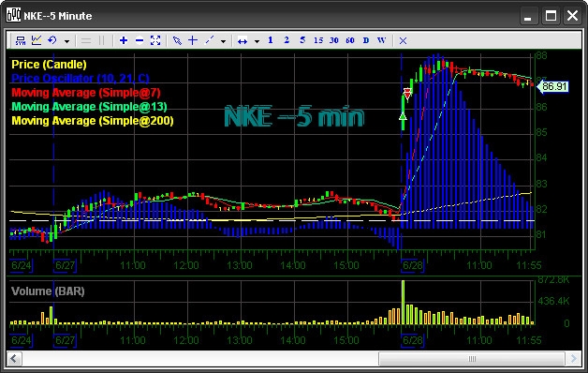Open the chart studies line-graph icon
Image resolution: width=588 pixels, height=373 pixels.
coord(37,40)
